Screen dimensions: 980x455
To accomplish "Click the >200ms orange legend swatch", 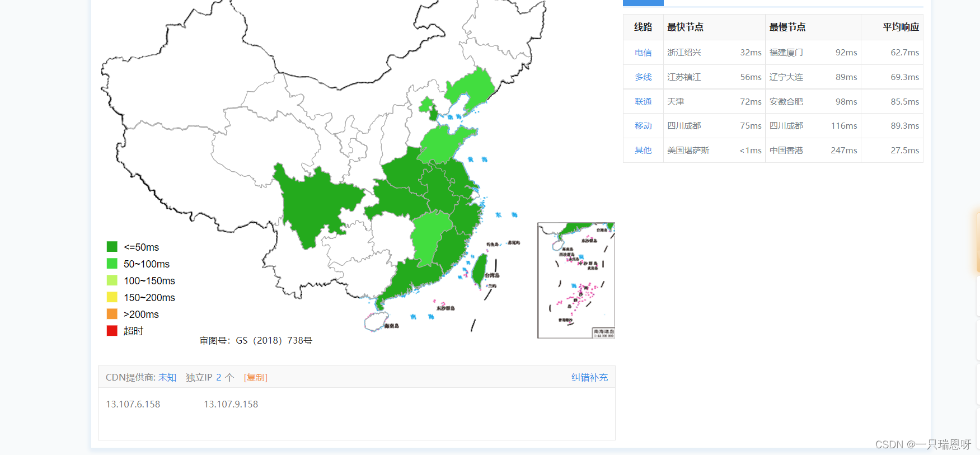I will tap(112, 314).
